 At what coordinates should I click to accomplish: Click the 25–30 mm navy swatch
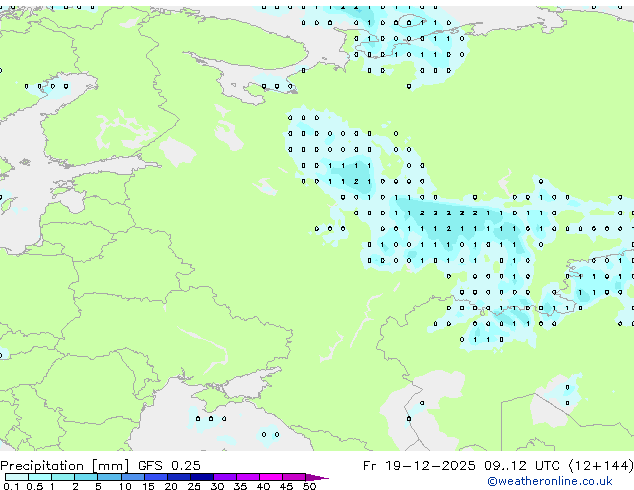tap(202, 477)
